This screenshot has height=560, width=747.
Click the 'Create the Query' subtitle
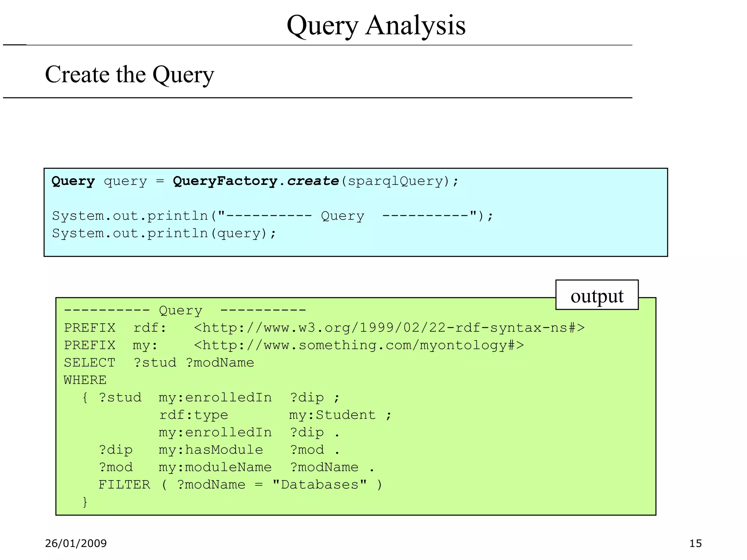click(129, 75)
